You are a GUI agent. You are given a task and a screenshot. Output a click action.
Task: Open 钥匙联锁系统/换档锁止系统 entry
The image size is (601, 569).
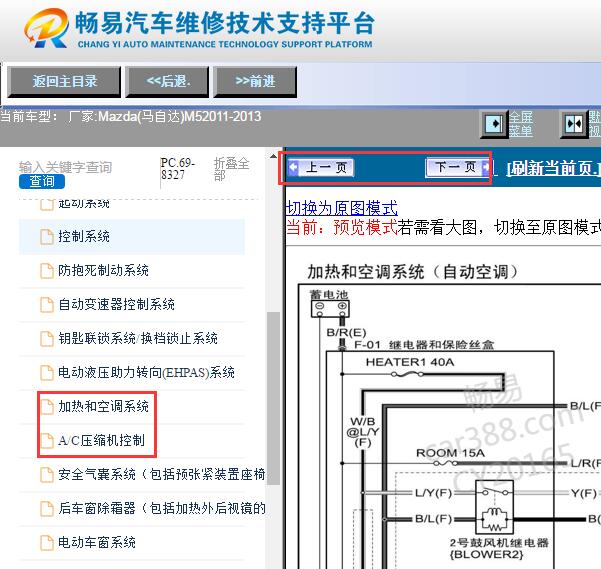tap(138, 338)
